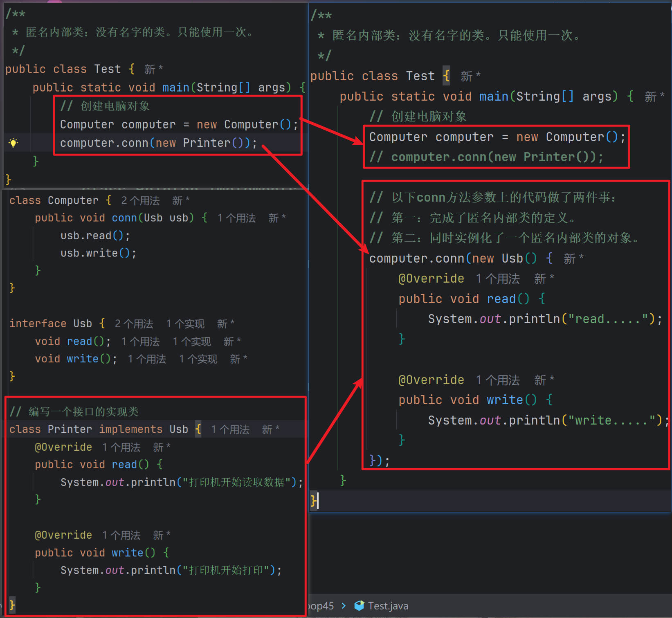
Task: Click the commented-out computer.conn(new Printer()) line
Action: (x=486, y=157)
